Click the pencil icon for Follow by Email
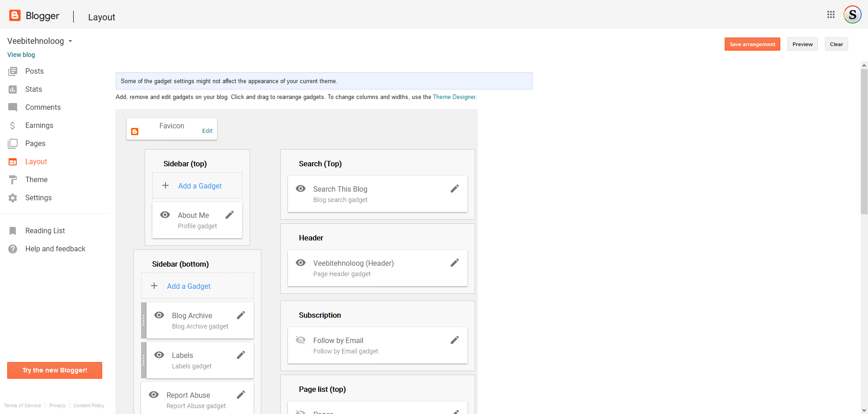The image size is (868, 414). (454, 340)
